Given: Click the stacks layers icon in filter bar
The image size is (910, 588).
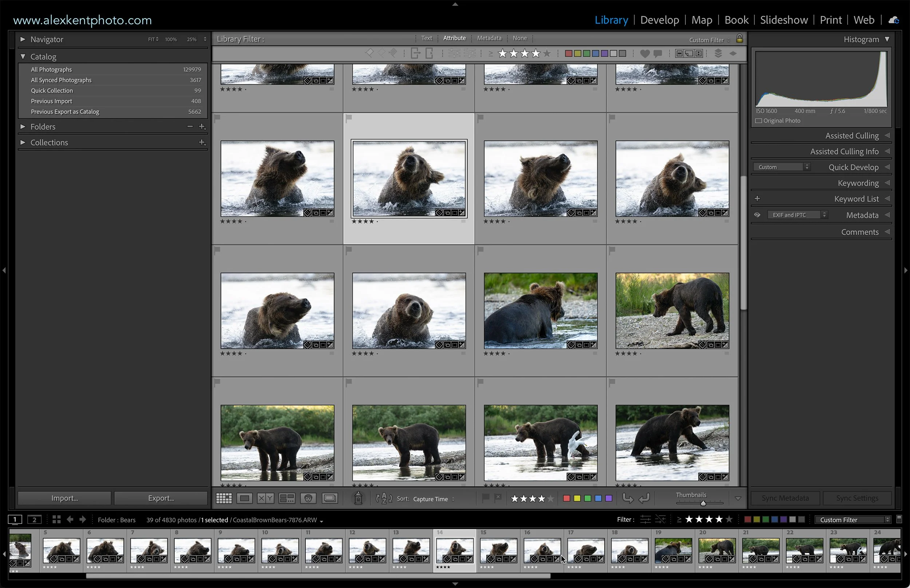Looking at the screenshot, I should coord(718,53).
